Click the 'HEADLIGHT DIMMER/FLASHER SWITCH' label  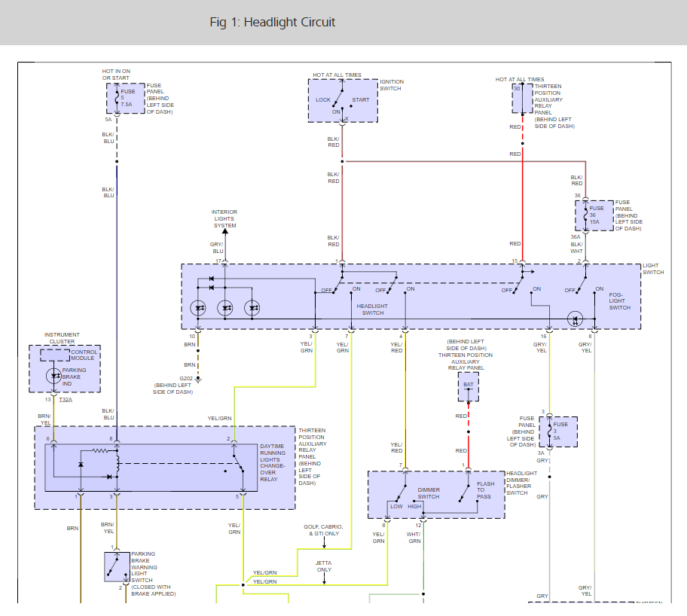(521, 483)
